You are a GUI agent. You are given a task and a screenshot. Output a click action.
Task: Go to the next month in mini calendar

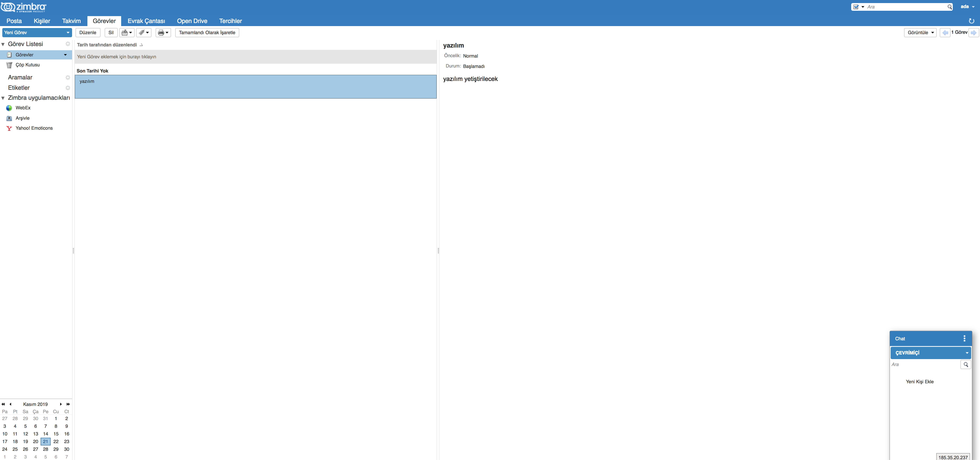pyautogui.click(x=61, y=404)
